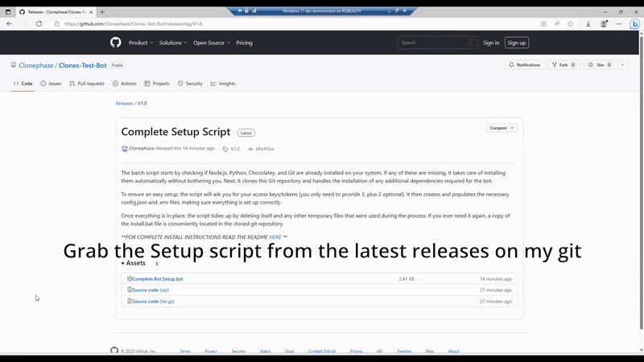Viewport: 644px width, 362px height.
Task: Add page to favorites star icon
Action: tap(571, 24)
